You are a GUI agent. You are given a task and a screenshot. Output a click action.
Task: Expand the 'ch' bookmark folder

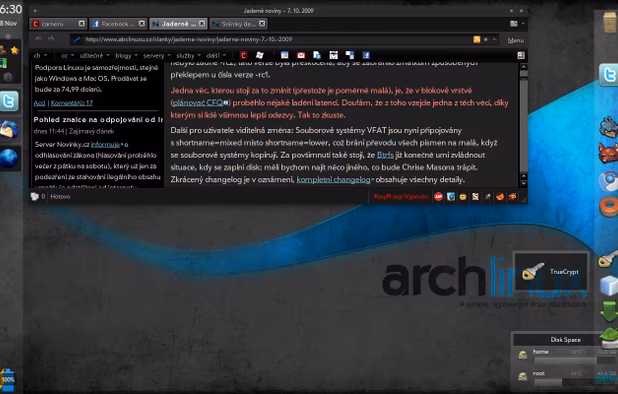click(x=41, y=56)
